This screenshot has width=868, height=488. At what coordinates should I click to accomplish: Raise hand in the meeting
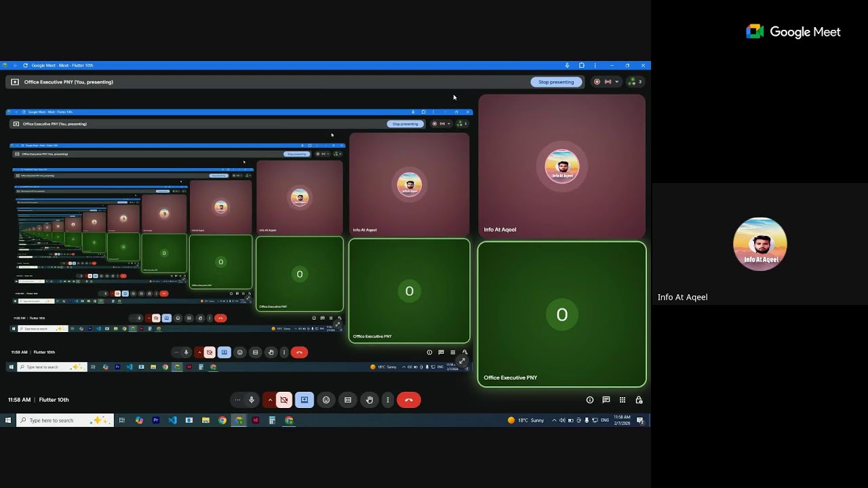(x=370, y=400)
